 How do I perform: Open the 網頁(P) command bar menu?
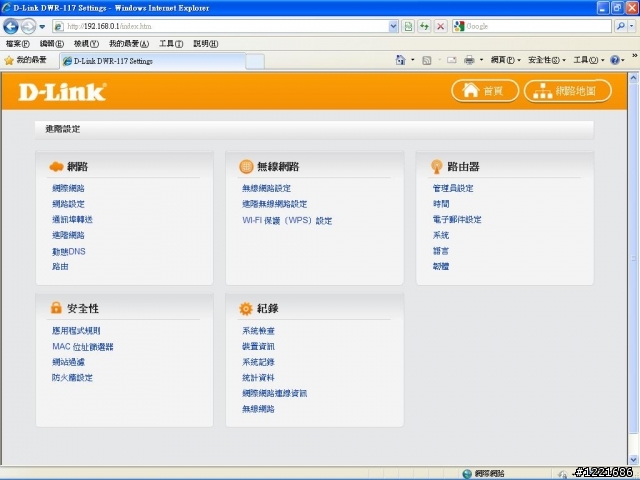(x=506, y=60)
